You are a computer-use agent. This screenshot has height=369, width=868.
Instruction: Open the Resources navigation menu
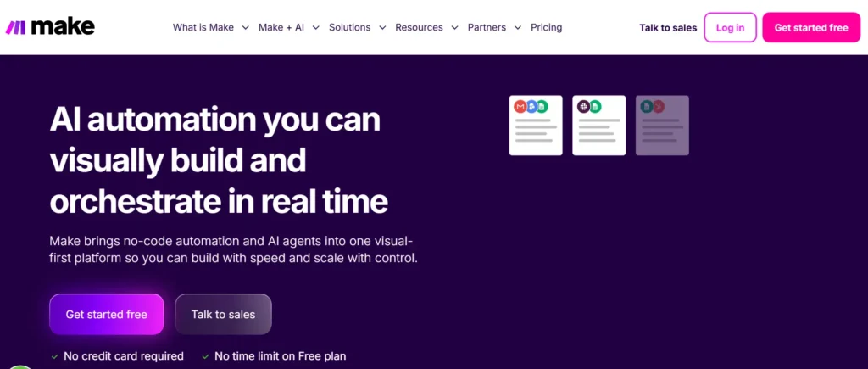(426, 27)
